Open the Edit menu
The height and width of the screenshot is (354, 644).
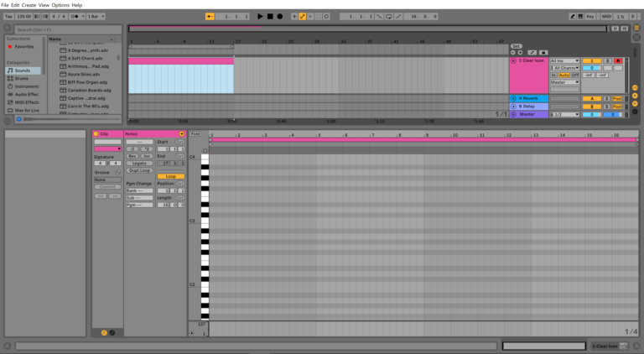click(x=15, y=5)
